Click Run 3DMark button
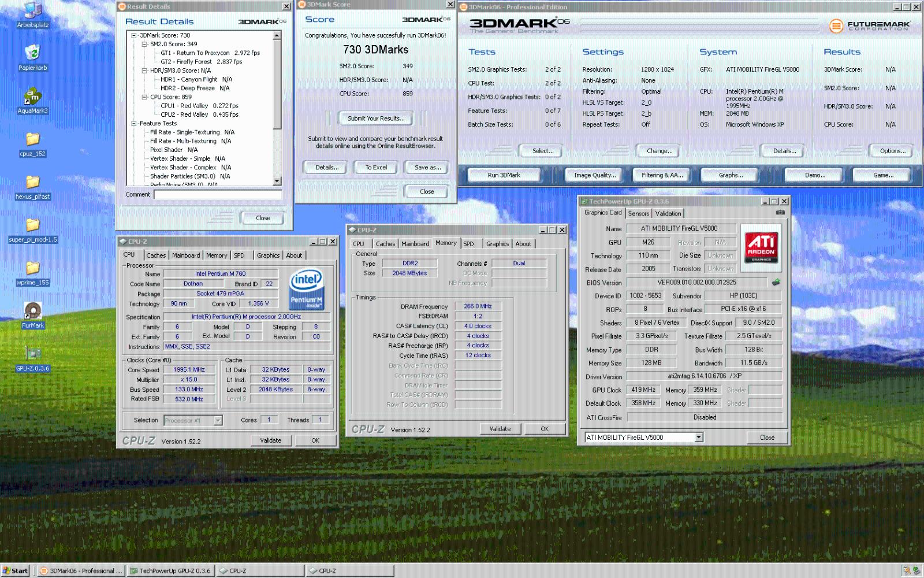Screen dimensions: 924x578 pos(504,175)
